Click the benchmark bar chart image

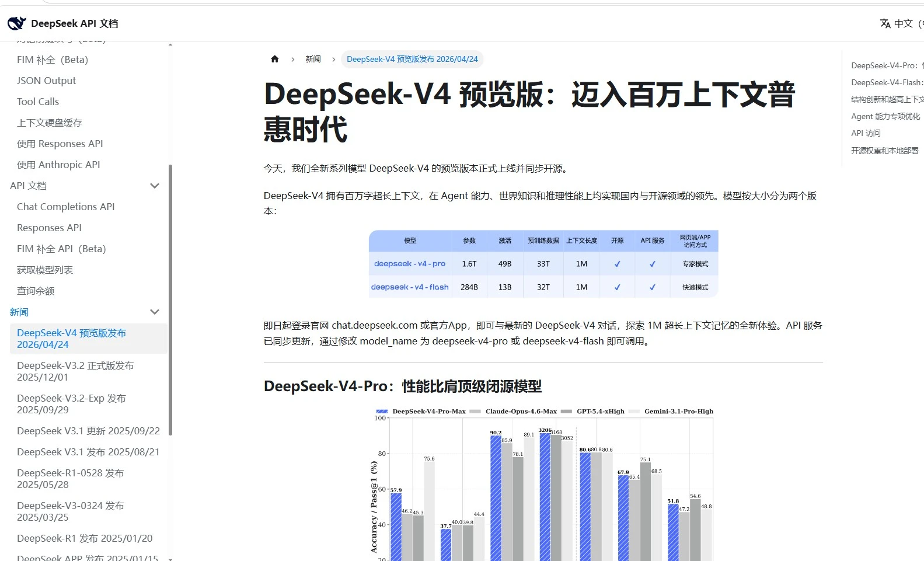pos(543,484)
